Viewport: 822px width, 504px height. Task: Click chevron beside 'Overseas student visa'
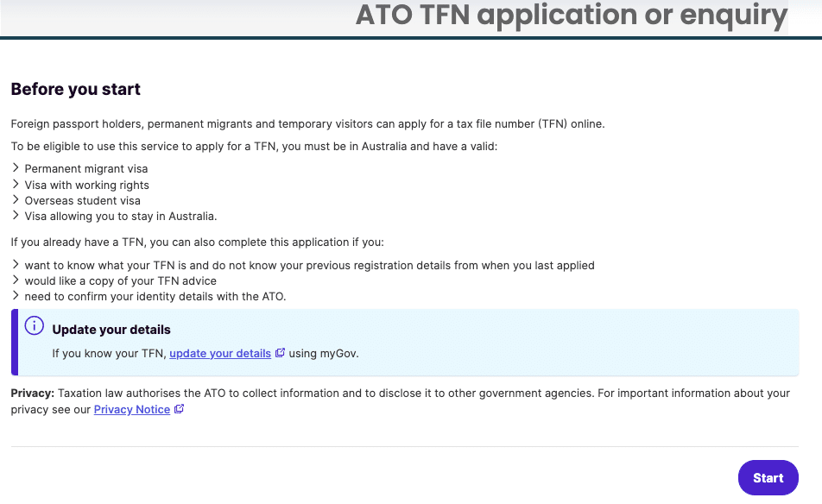tap(16, 200)
